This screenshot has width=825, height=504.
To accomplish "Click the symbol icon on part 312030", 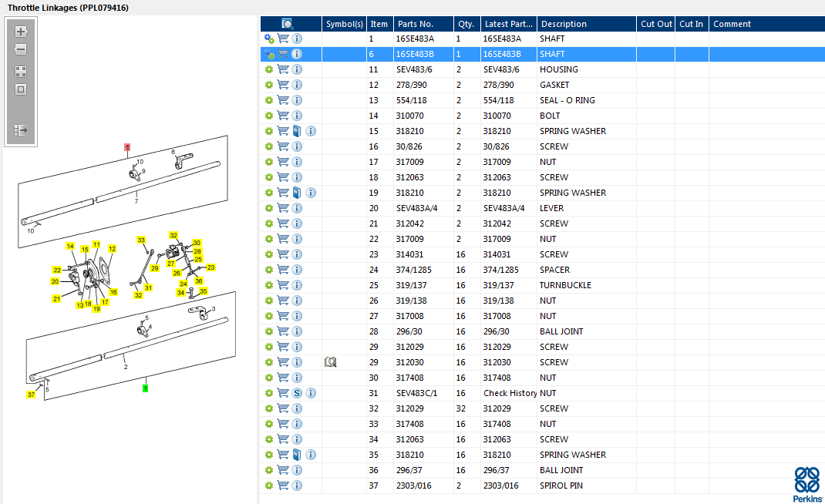I will click(331, 362).
